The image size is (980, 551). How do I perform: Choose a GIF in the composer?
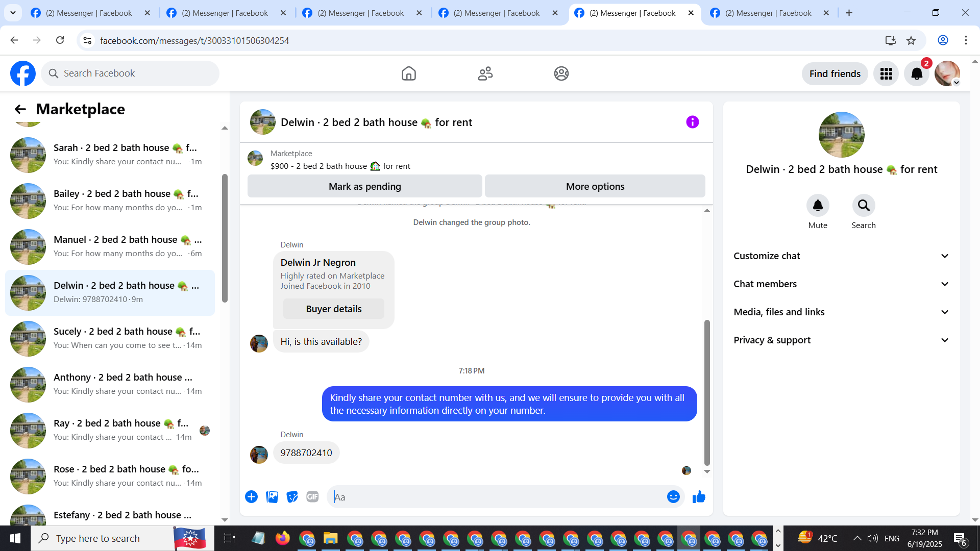pyautogui.click(x=312, y=497)
